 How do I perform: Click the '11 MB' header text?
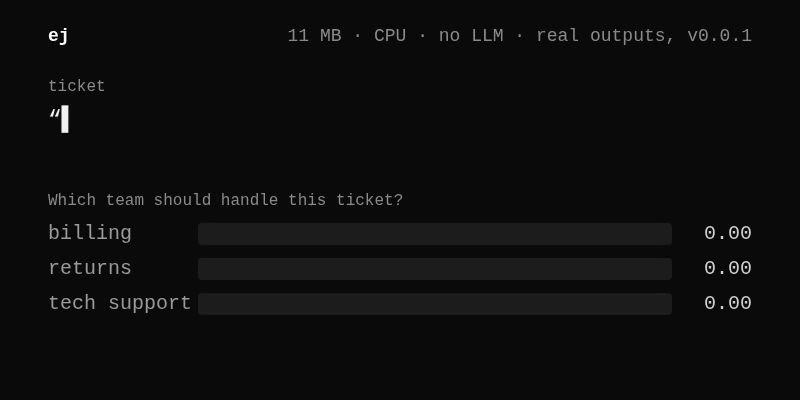pos(314,36)
